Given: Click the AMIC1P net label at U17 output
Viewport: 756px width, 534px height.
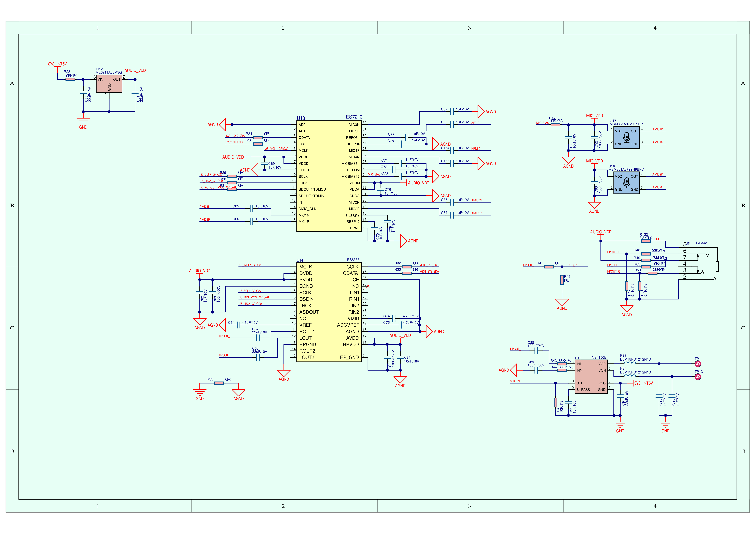Looking at the screenshot, I should 657,129.
